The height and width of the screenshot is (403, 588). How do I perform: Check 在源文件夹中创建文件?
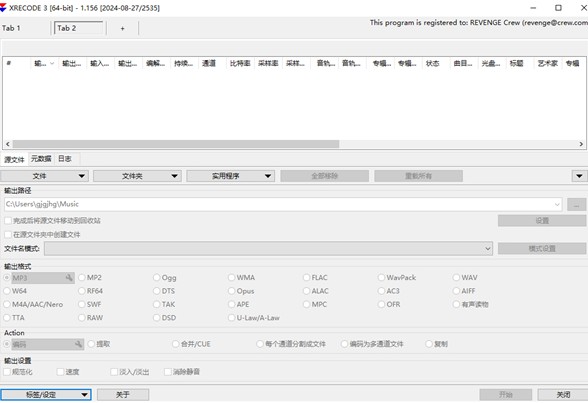[42, 235]
